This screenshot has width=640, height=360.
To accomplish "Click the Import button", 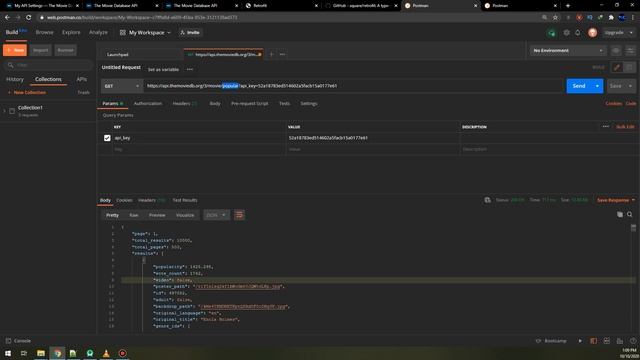I will click(40, 50).
